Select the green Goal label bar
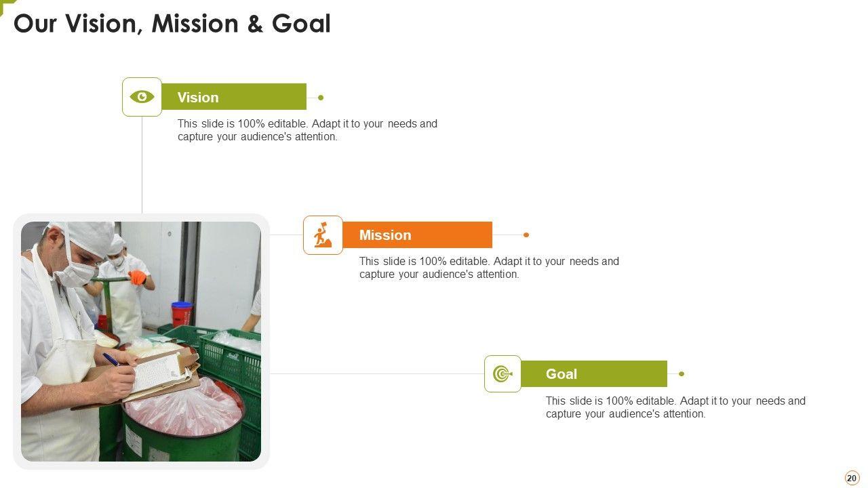868x488 pixels. coord(593,374)
